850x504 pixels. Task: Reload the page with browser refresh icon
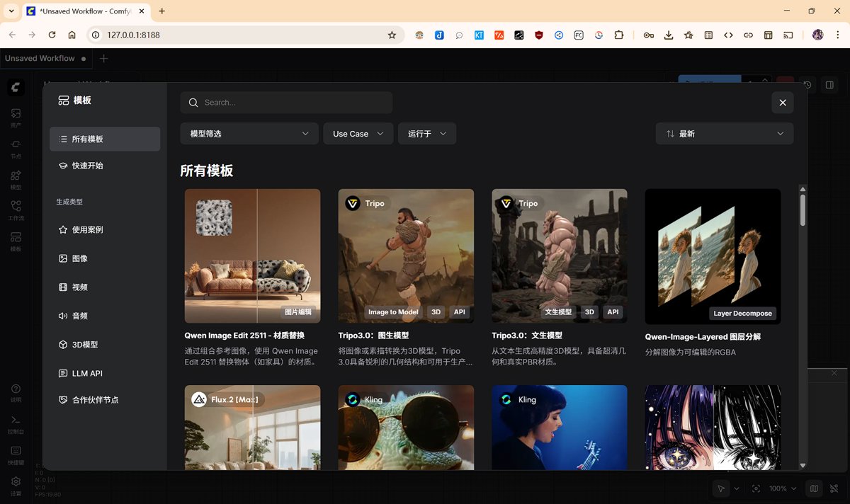click(x=52, y=35)
